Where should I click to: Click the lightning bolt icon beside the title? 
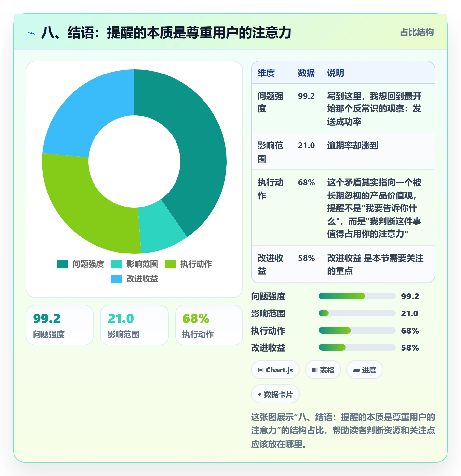click(x=31, y=33)
